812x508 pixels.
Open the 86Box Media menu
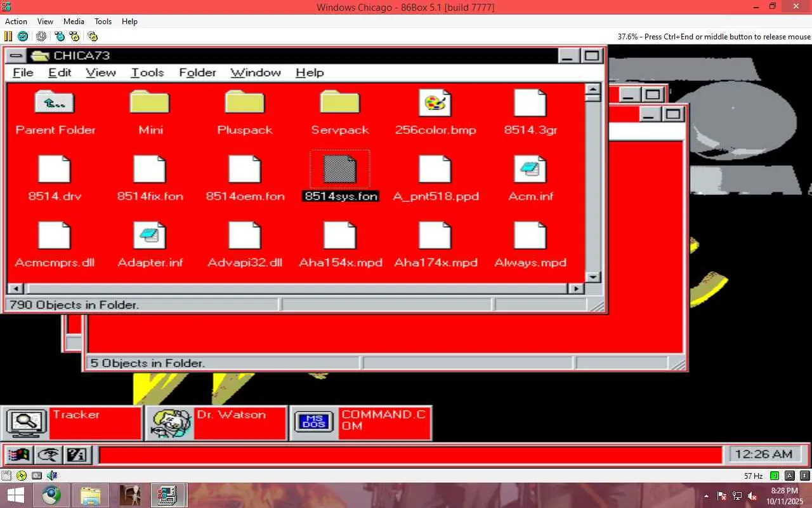coord(74,22)
